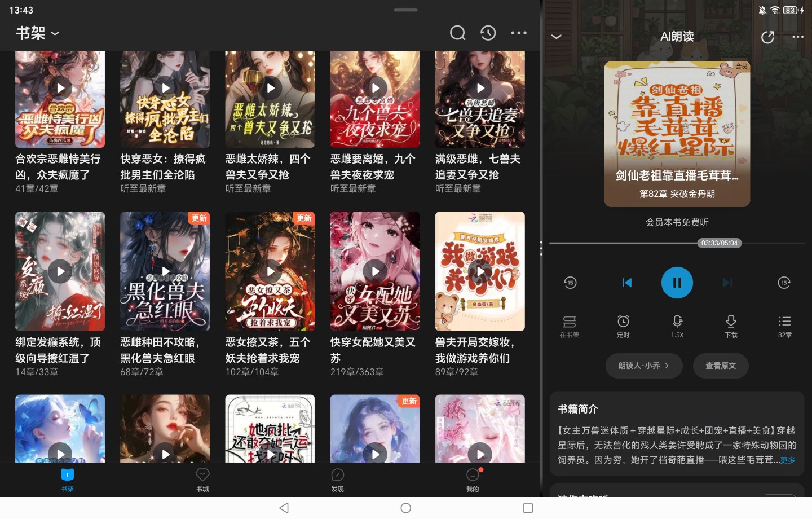Open reading history clock icon

pos(488,33)
